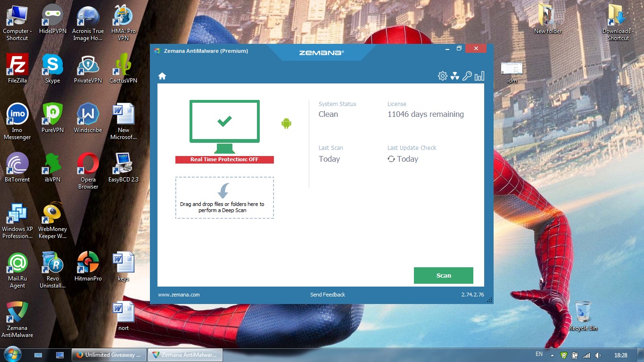Select the ibVPN desktop icon
Screen dimensions: 644x362
pos(53,168)
